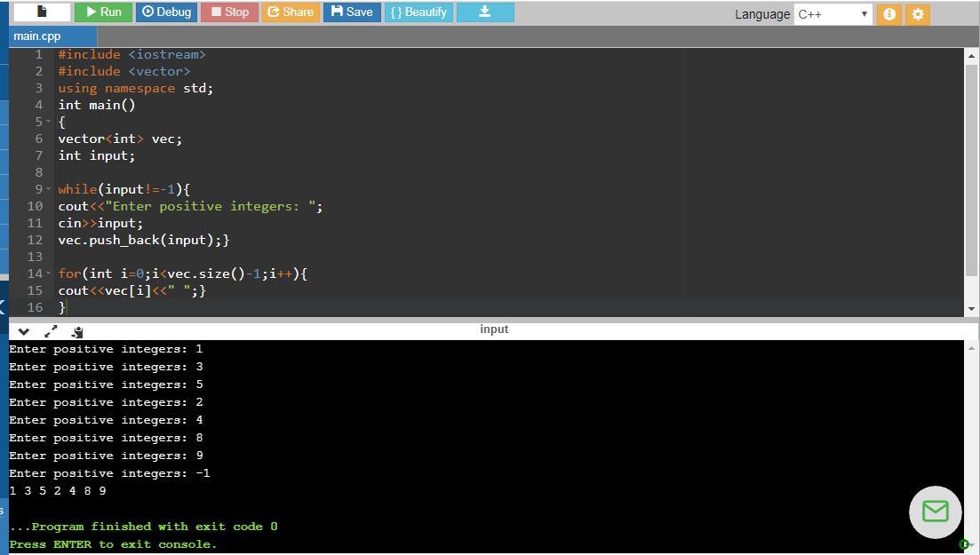Beautify the source code formatting
The width and height of the screenshot is (980, 555).
418,12
